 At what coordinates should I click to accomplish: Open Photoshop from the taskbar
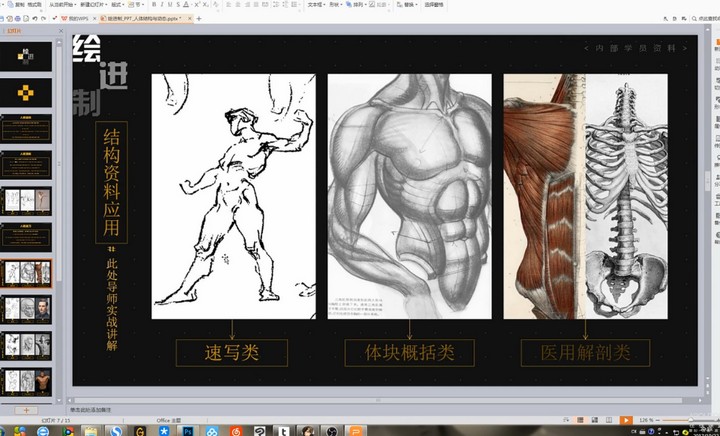188,431
